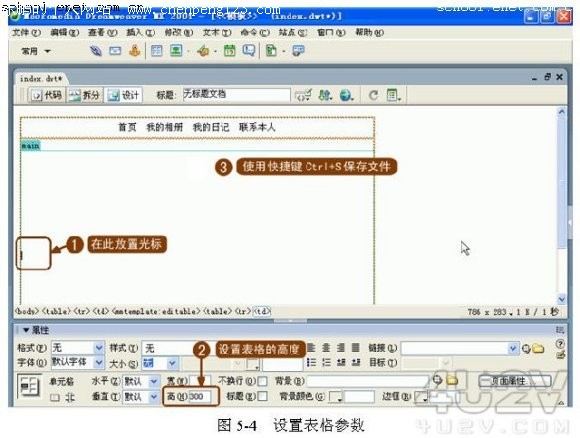The width and height of the screenshot is (580, 438).
Task: Open the 修改 menu
Action: (x=179, y=33)
